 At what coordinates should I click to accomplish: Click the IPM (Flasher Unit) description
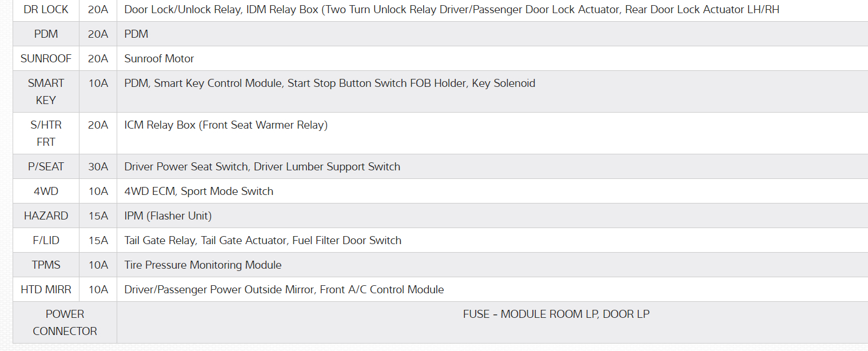[x=168, y=216]
